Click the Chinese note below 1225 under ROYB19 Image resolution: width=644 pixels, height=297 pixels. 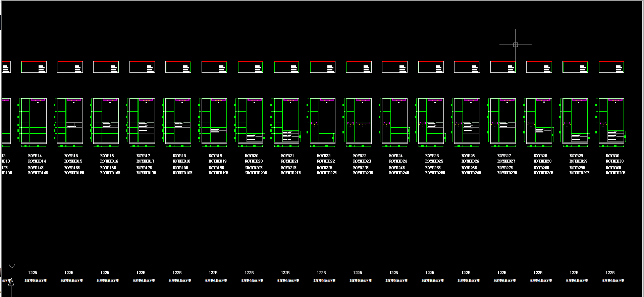(216, 281)
